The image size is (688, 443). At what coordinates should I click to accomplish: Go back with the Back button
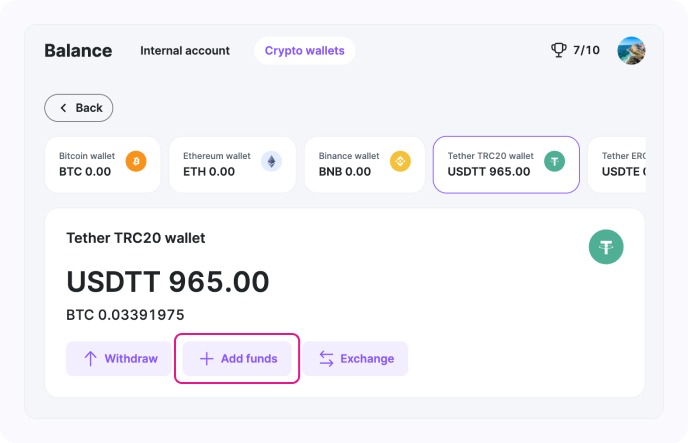(x=79, y=108)
